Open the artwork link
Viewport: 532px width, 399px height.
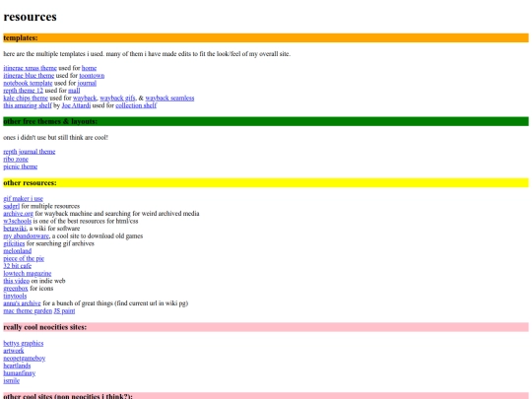tap(14, 351)
